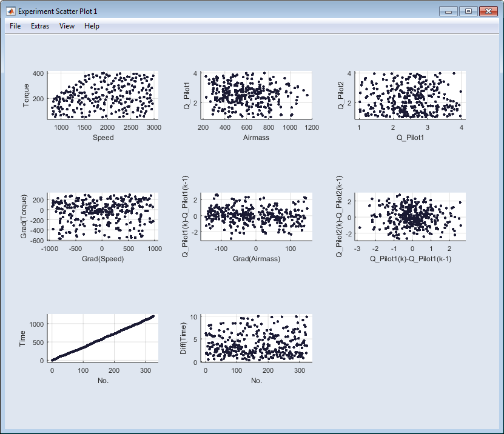504x434 pixels.
Task: Close the Experiment Scatter Plot window
Action: (x=487, y=12)
